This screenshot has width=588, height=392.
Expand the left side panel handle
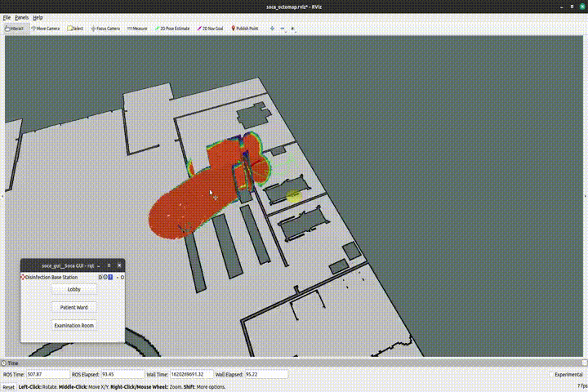2,196
